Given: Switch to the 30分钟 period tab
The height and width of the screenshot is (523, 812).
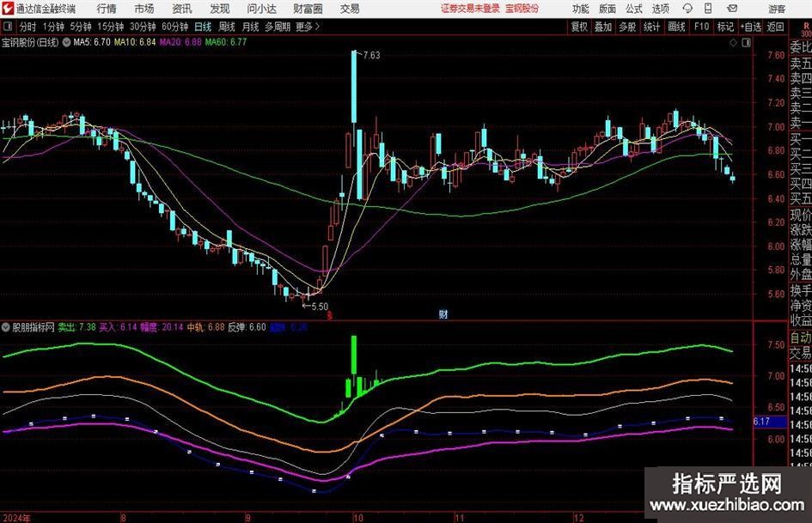Looking at the screenshot, I should tap(143, 27).
